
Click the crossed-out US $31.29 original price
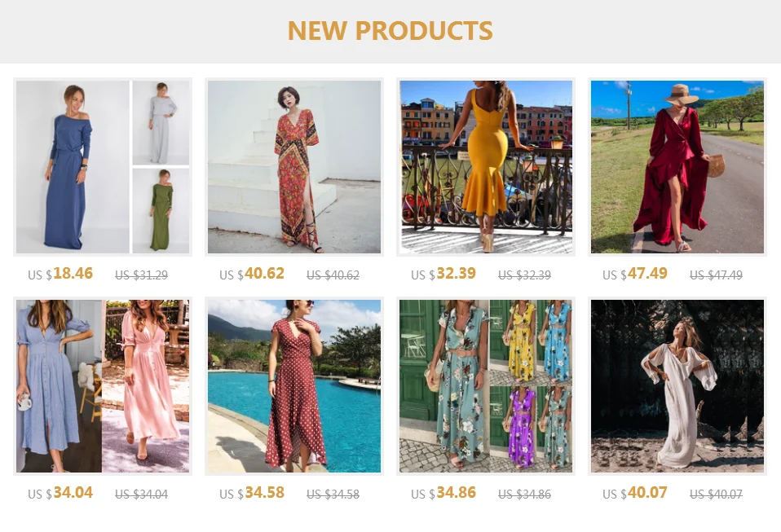point(142,275)
